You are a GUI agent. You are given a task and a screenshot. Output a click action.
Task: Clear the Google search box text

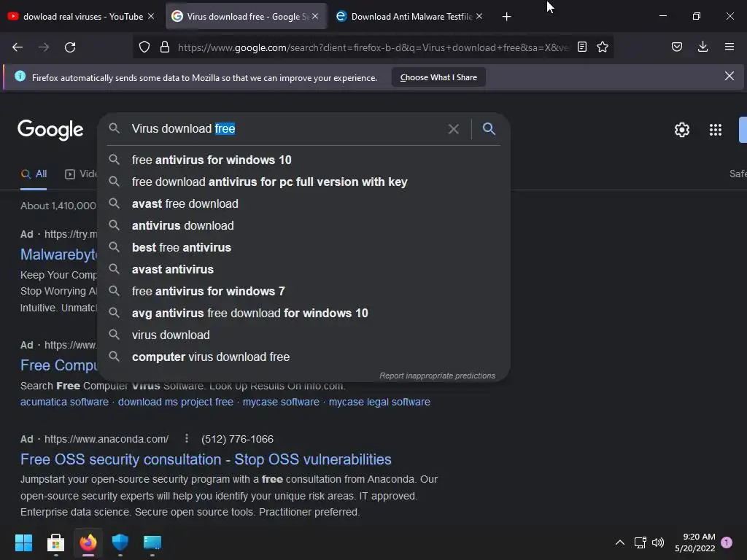(x=454, y=129)
